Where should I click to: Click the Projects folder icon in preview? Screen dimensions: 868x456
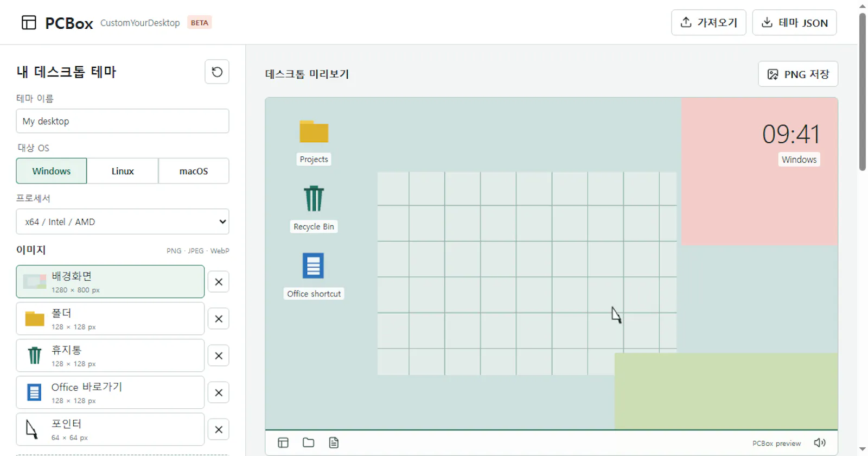(314, 131)
